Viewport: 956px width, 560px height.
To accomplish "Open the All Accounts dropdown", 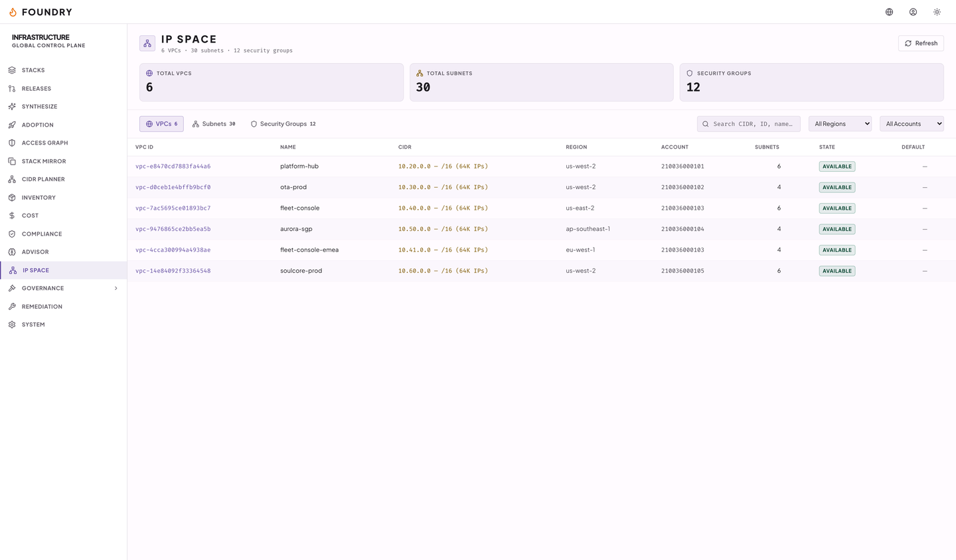I will (912, 124).
